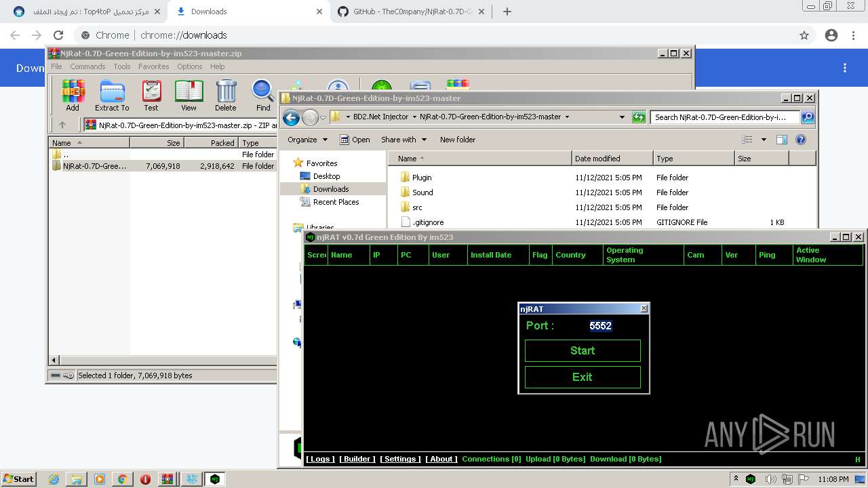Click the volume tray icon
Viewport: 868px width, 488px height.
click(x=771, y=479)
